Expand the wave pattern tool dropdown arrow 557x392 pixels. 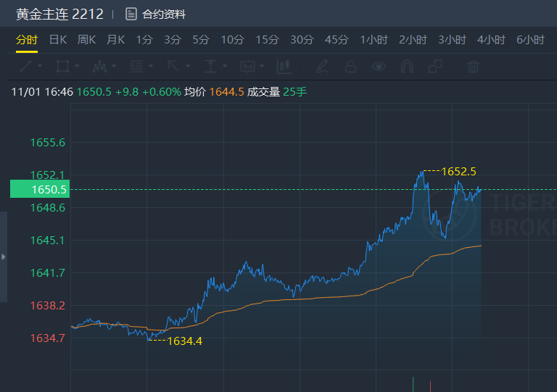coord(114,66)
